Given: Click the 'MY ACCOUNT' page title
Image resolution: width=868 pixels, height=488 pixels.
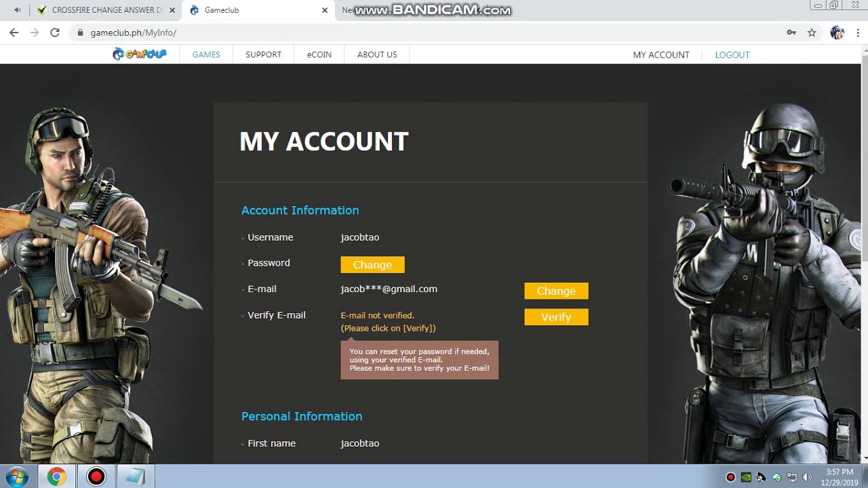Looking at the screenshot, I should tap(324, 142).
